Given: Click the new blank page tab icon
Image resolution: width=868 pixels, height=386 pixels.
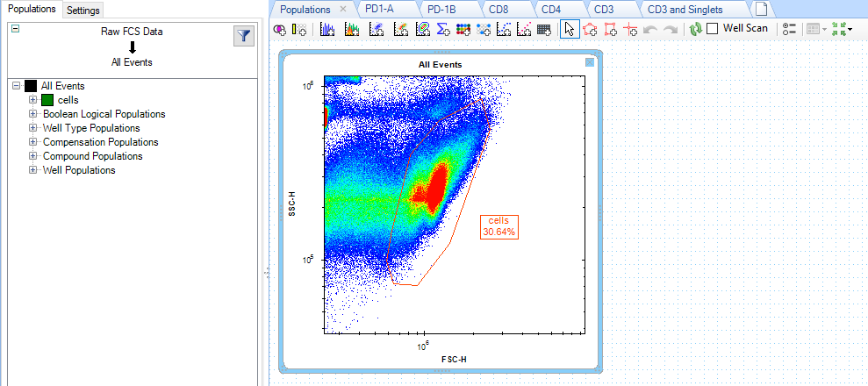Looking at the screenshot, I should tap(762, 10).
